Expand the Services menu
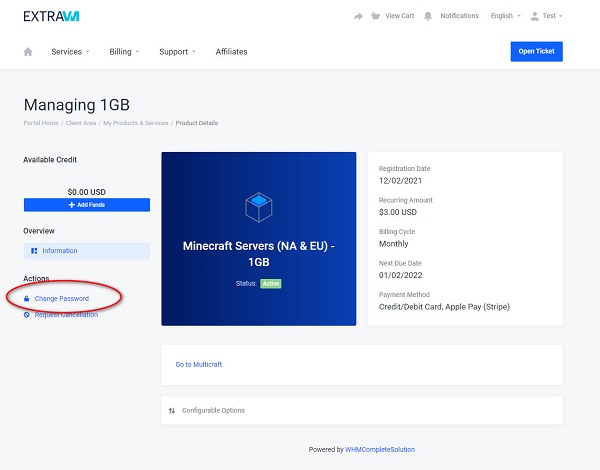 click(x=70, y=52)
